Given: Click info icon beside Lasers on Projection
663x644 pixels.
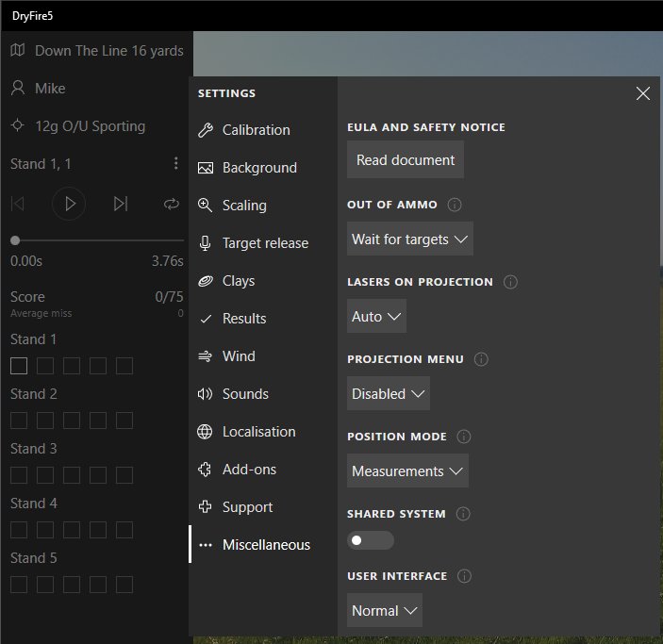Looking at the screenshot, I should (x=510, y=282).
